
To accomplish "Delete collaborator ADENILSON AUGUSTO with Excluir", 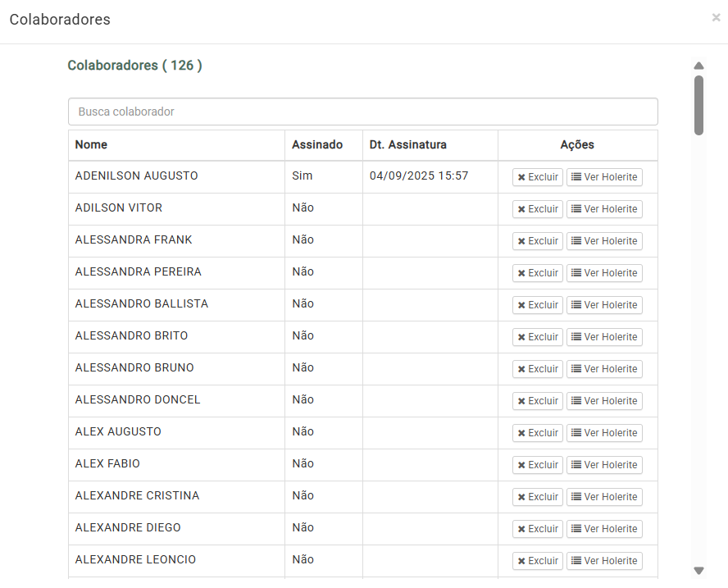I will pos(537,177).
